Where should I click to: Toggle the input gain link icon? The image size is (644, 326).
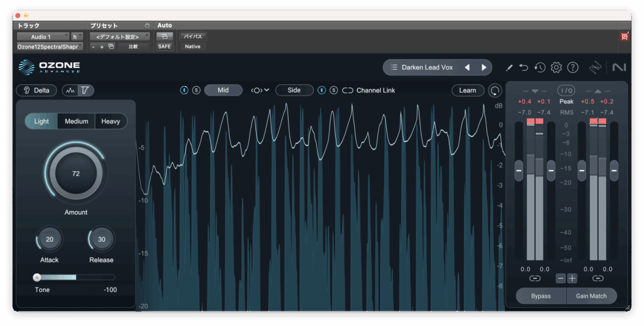pos(535,278)
